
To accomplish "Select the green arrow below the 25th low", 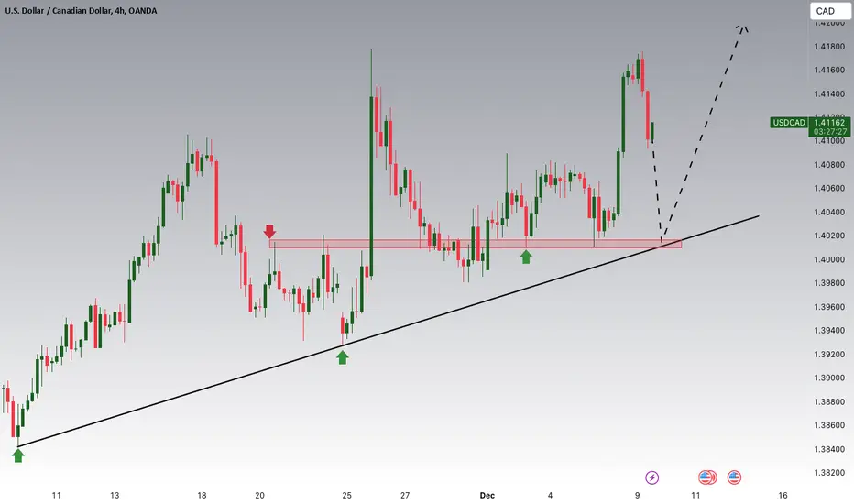I will [x=342, y=357].
